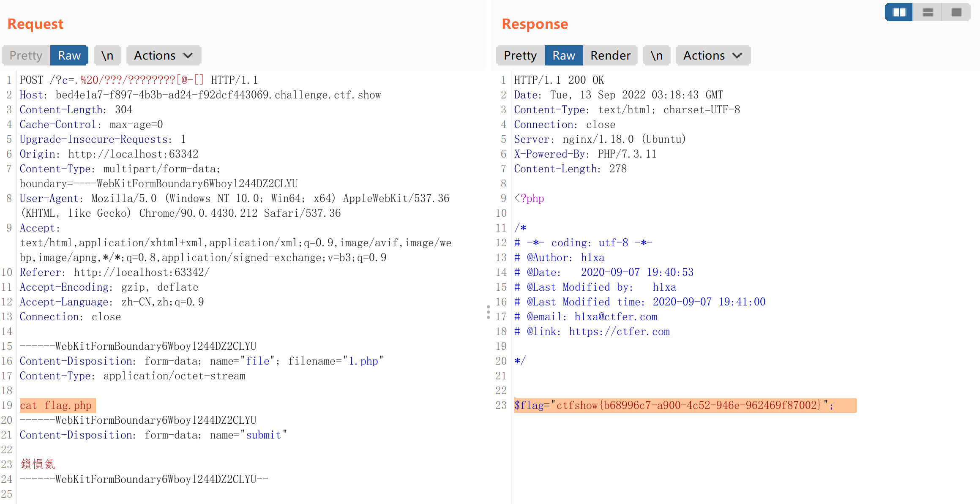This screenshot has width=980, height=504.
Task: Click the highlighted cat flag.php payload line
Action: 56,405
